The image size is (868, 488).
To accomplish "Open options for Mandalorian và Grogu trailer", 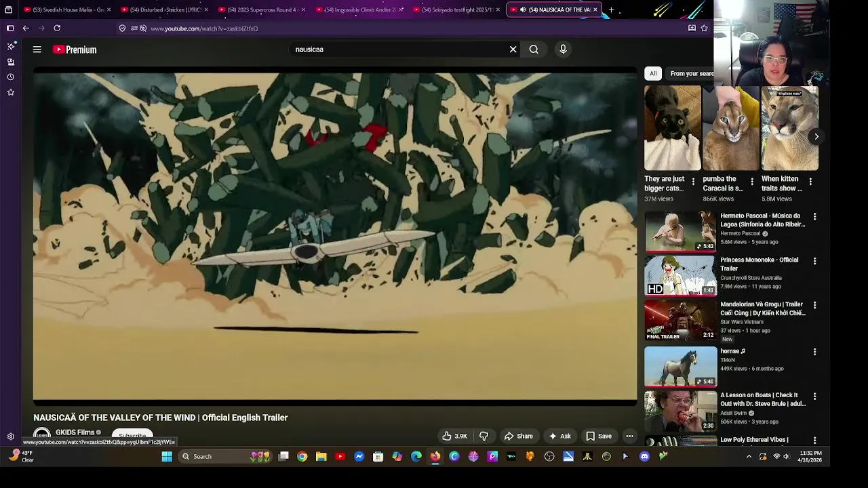I will (x=815, y=306).
